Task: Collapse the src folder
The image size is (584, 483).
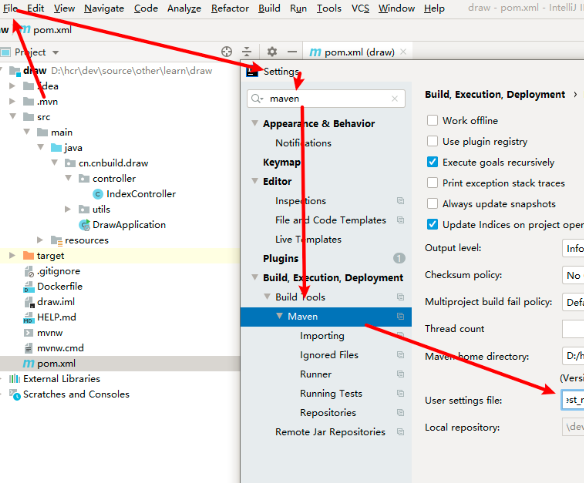Action: (13, 117)
